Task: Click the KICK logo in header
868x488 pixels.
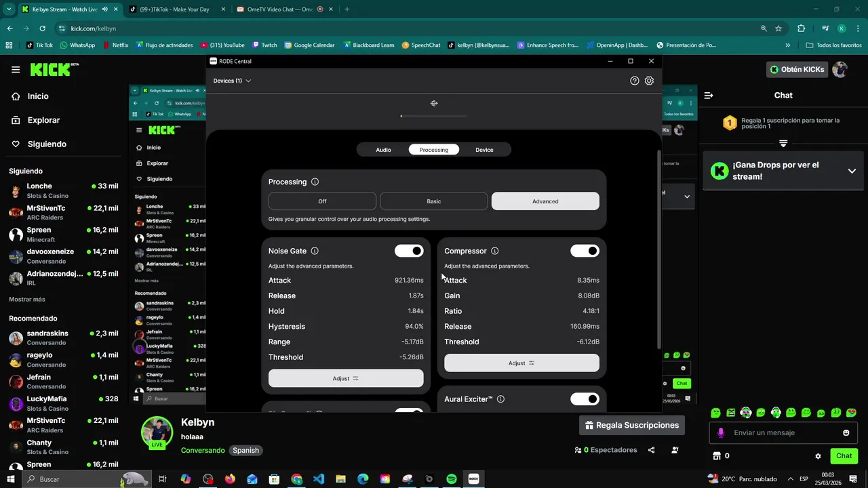Action: pyautogui.click(x=54, y=69)
